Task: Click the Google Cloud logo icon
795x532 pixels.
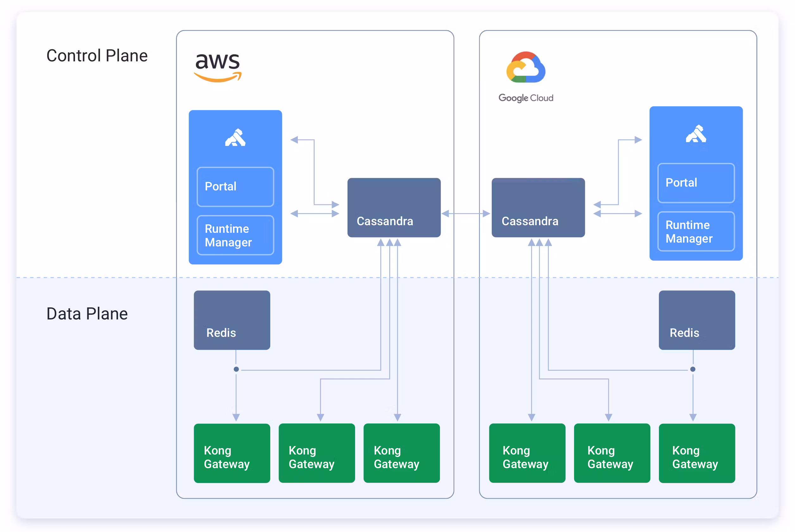Action: pyautogui.click(x=525, y=67)
